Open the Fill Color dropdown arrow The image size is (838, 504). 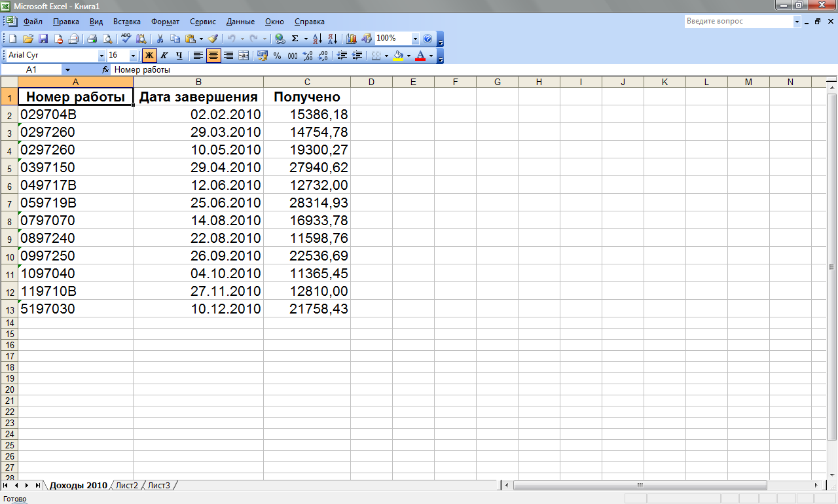coord(409,56)
